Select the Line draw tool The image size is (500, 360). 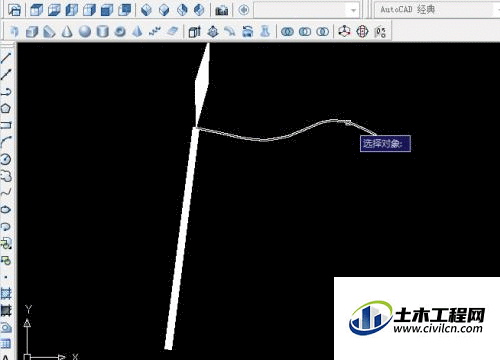[x=6, y=58]
